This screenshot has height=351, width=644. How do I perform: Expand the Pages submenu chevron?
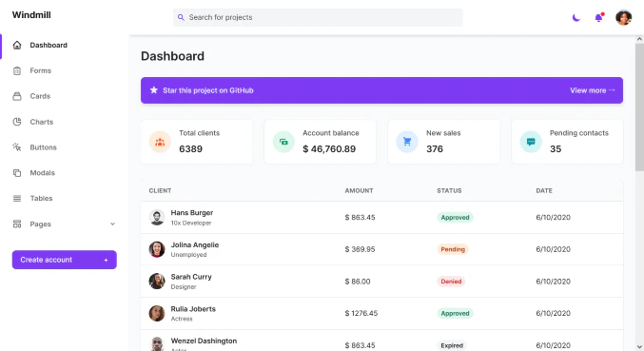112,224
